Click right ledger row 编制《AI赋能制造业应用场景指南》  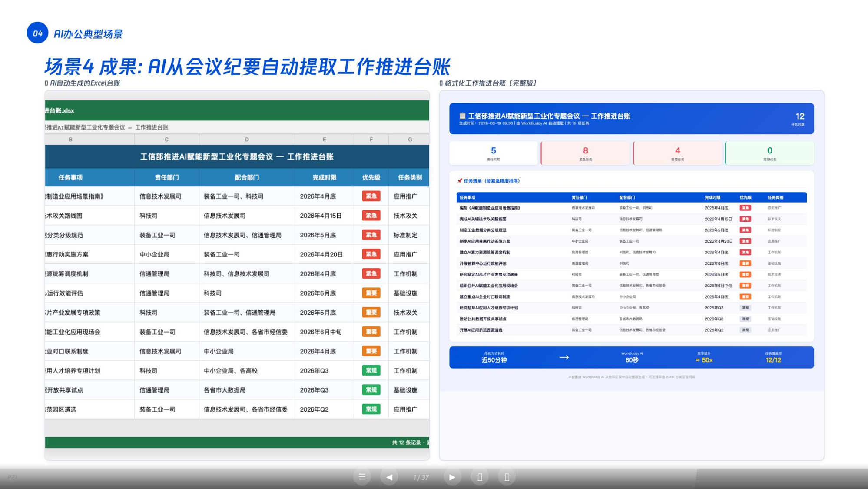pos(631,208)
